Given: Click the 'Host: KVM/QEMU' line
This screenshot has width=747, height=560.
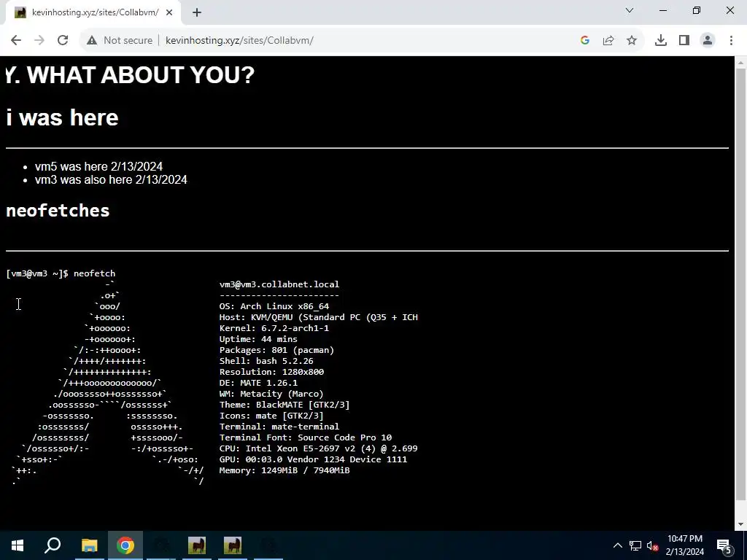Looking at the screenshot, I should pyautogui.click(x=318, y=317).
